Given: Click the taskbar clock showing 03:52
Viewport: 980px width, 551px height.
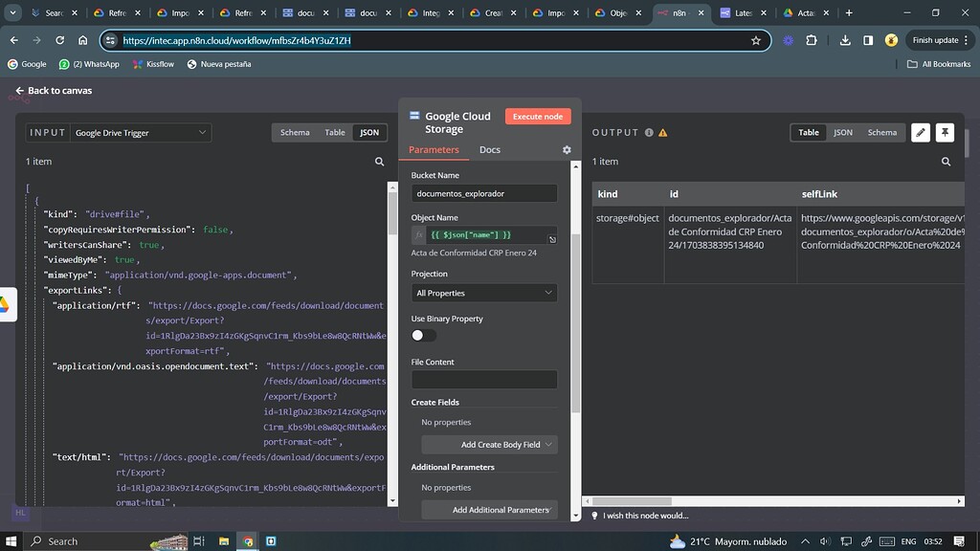Looking at the screenshot, I should point(932,541).
